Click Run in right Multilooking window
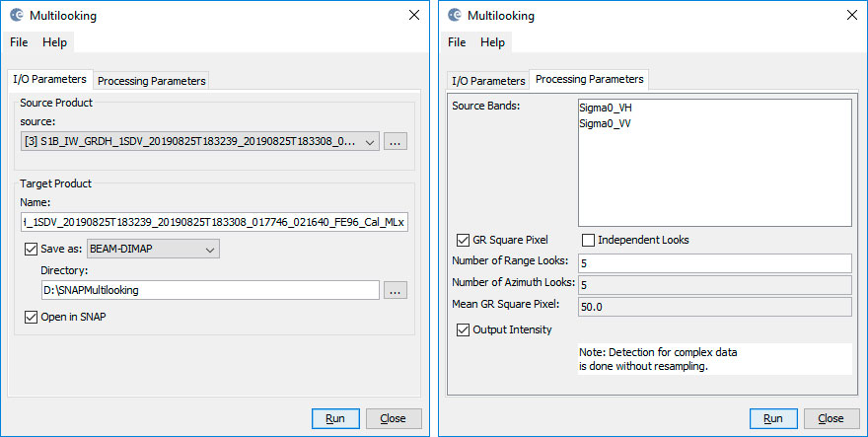The height and width of the screenshot is (437, 868). [x=773, y=418]
